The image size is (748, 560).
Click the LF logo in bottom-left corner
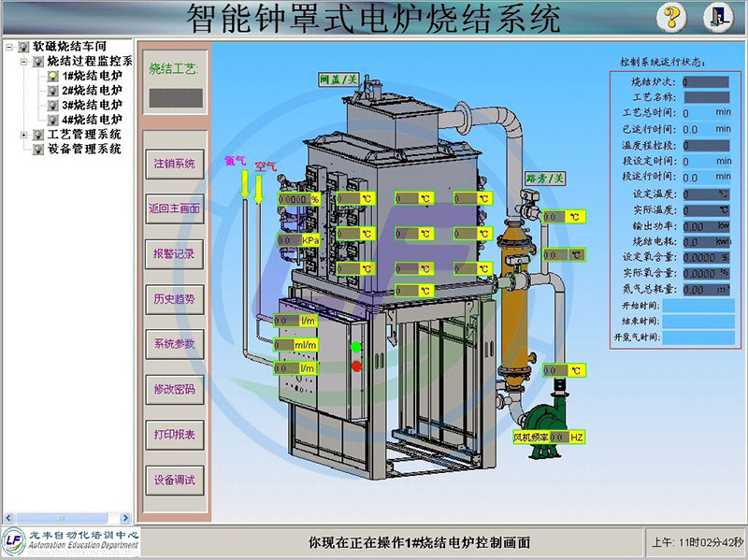pos(14,540)
